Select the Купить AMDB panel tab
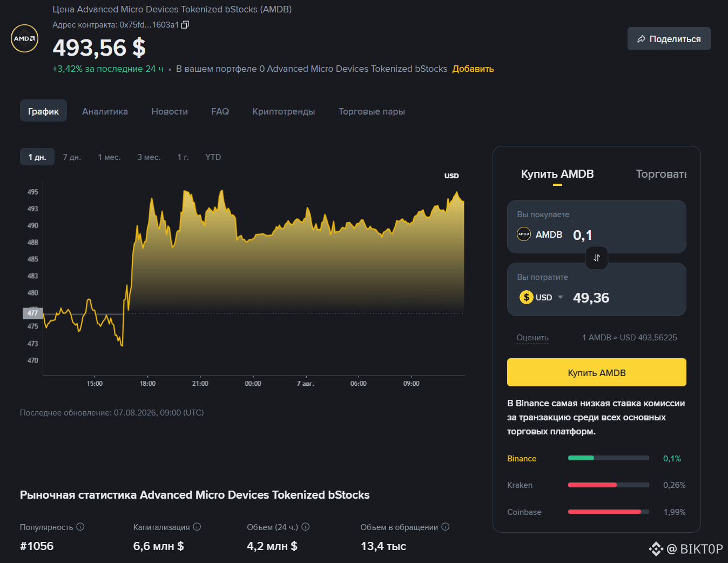Viewport: 728px width, 563px height. point(557,174)
